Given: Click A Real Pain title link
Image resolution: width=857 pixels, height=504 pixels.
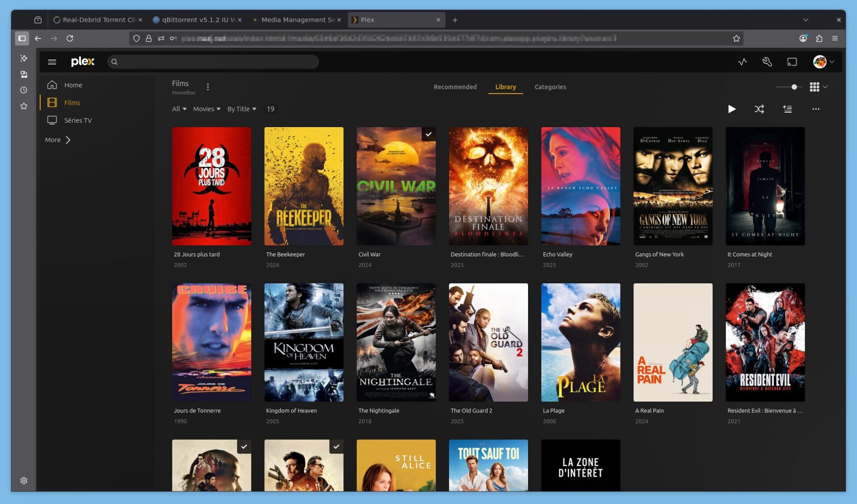Looking at the screenshot, I should [x=649, y=411].
